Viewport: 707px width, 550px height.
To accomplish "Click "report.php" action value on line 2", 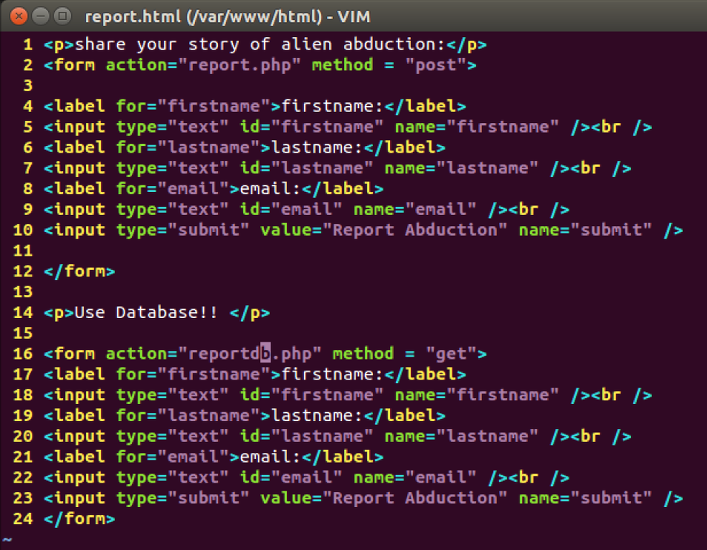I will click(x=240, y=65).
